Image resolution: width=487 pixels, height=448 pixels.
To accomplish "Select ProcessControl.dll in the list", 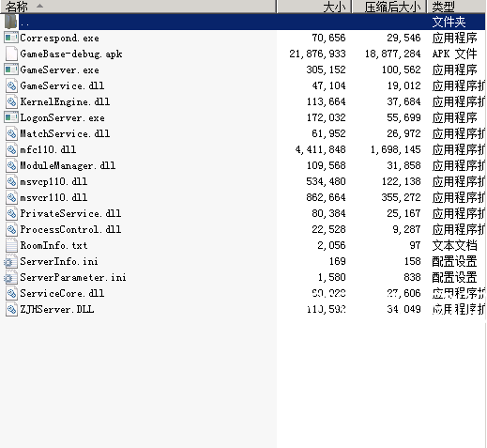I will click(70, 229).
